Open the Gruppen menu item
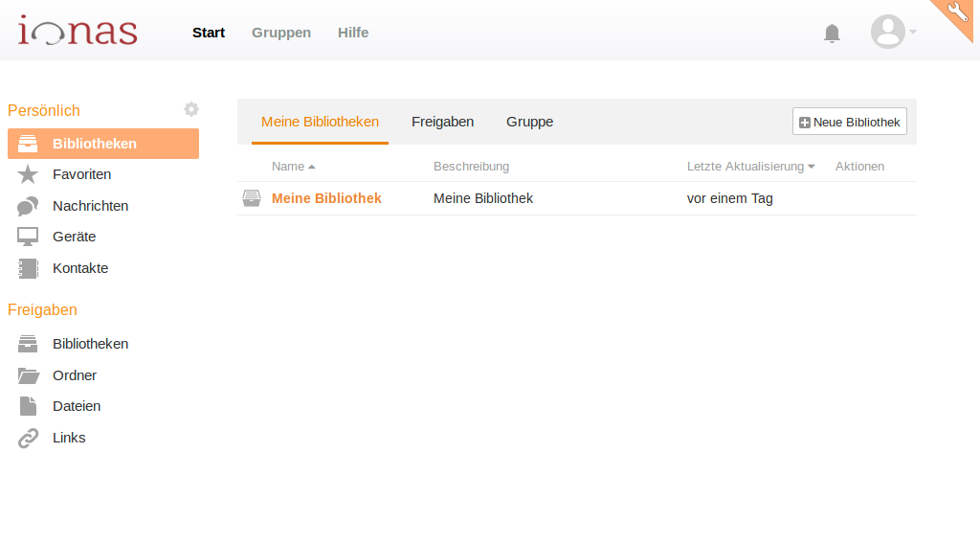Image resolution: width=980 pixels, height=544 pixels. pos(281,33)
